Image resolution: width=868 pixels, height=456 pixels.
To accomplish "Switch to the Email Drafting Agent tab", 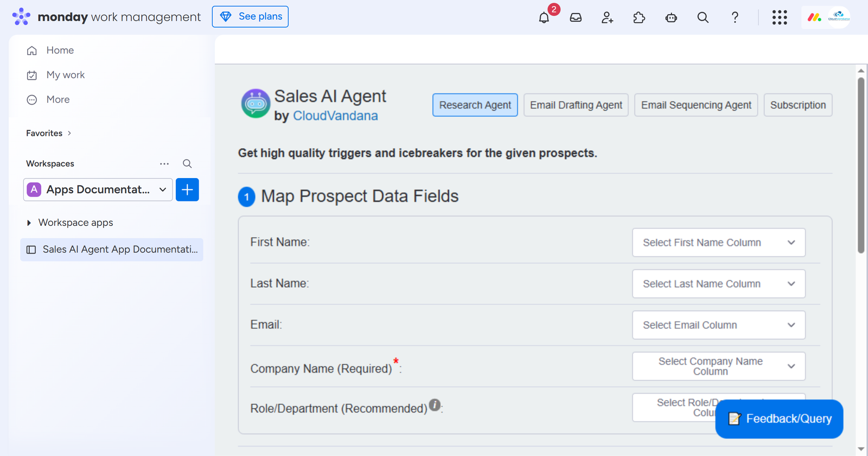I will (576, 105).
